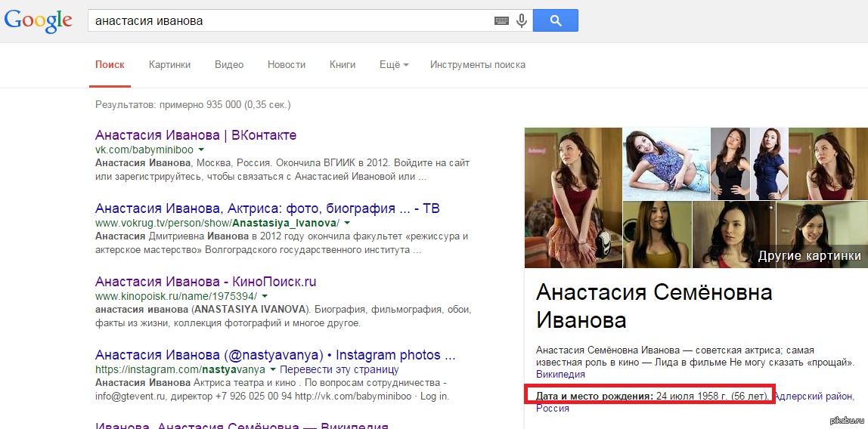Open thumbnail of woman in black dress
The height and width of the screenshot is (429, 868).
pyautogui.click(x=730, y=164)
